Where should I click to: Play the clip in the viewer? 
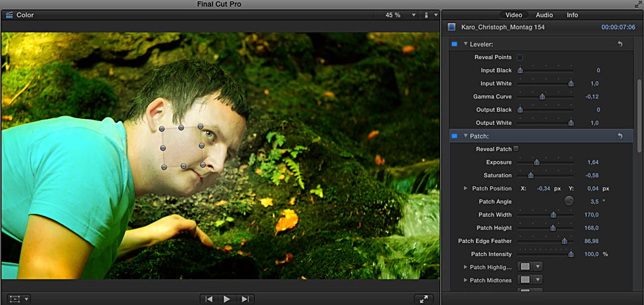pyautogui.click(x=227, y=299)
